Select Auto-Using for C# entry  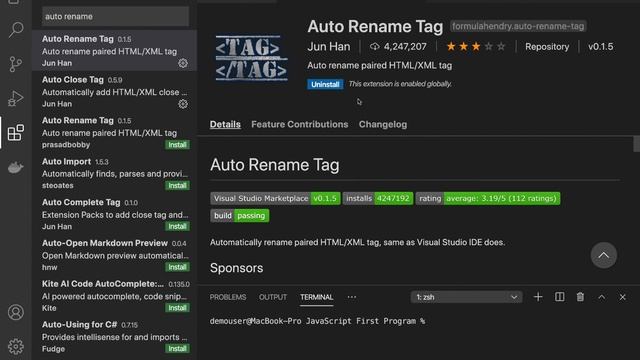click(x=114, y=336)
